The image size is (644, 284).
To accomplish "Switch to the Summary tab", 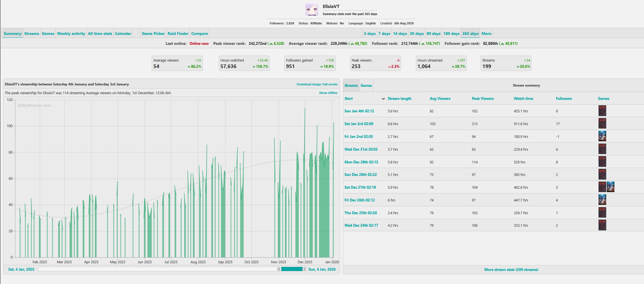I will coord(12,33).
